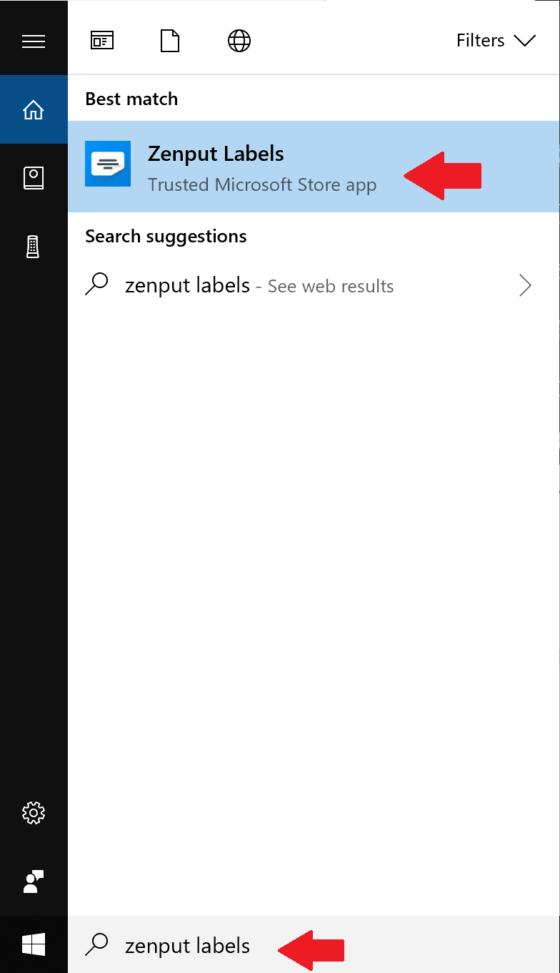The image size is (560, 973).
Task: Filter results by Documents icon
Action: point(170,41)
